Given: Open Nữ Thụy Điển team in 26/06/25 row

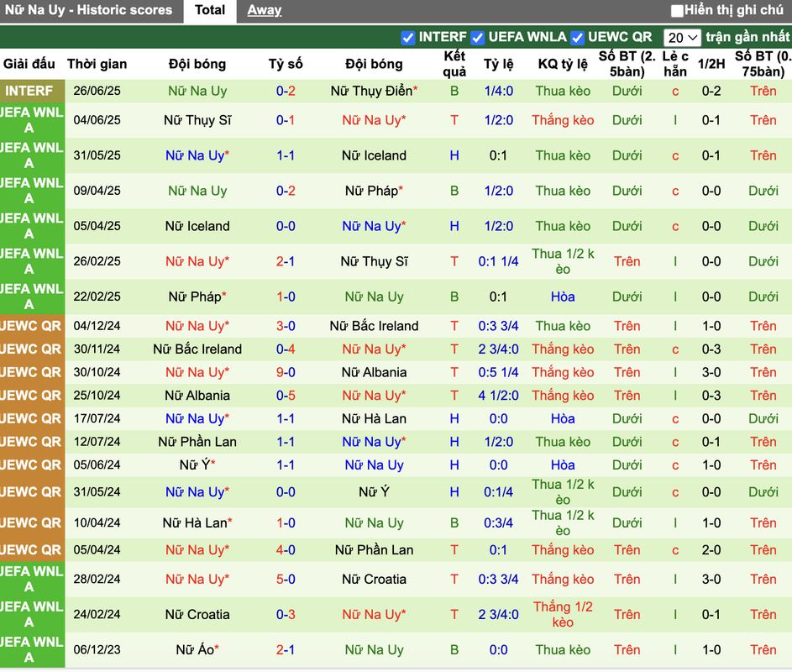Looking at the screenshot, I should [374, 91].
